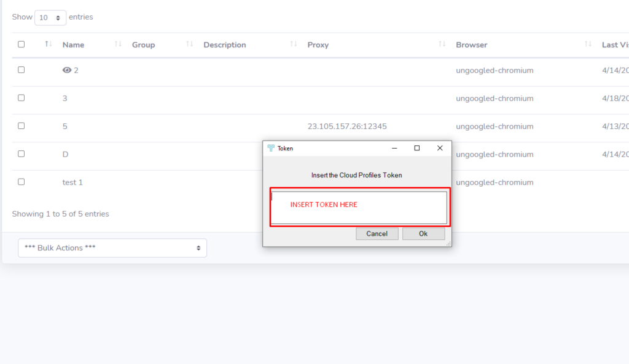Image resolution: width=629 pixels, height=364 pixels.
Task: Click the Group column header
Action: [x=144, y=45]
